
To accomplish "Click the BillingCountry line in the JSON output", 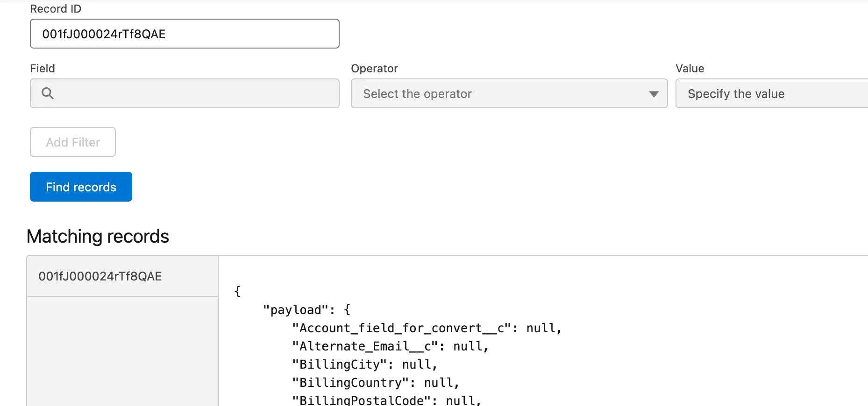I will click(375, 383).
